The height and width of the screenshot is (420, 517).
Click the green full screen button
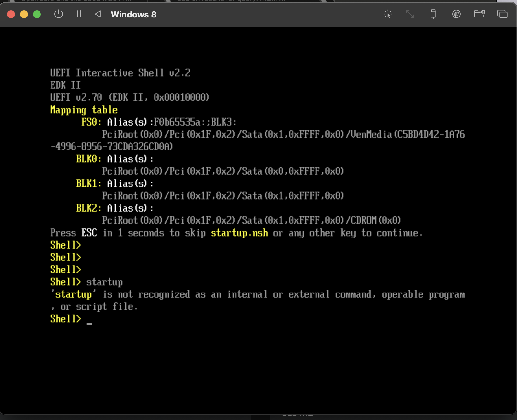coord(37,14)
